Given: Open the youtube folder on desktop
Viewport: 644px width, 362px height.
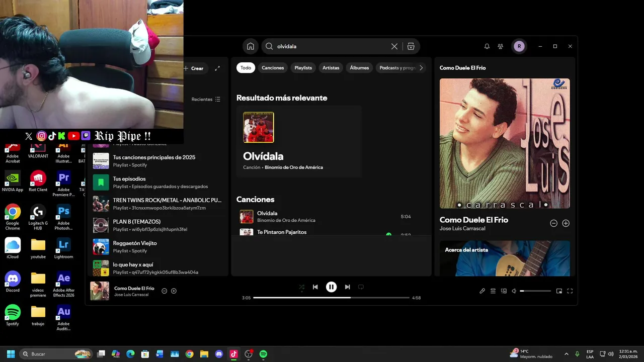Looking at the screenshot, I should click(x=38, y=248).
